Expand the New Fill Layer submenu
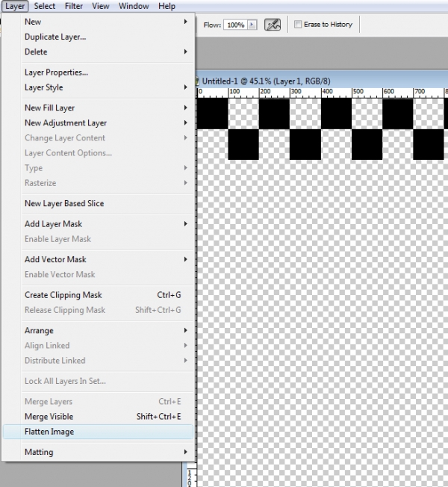 (x=98, y=108)
